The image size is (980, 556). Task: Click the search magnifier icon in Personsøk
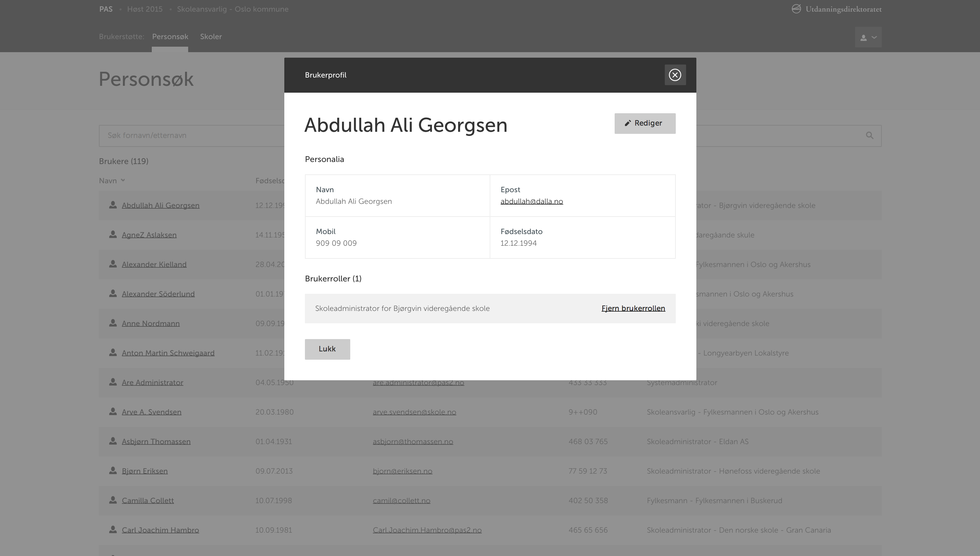870,135
